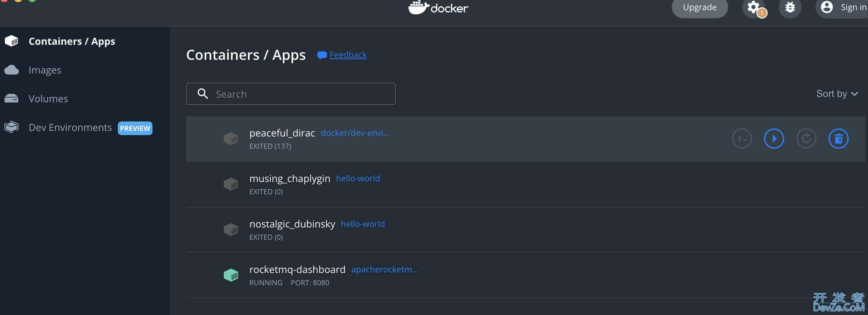Expand the Sort by dropdown

pos(837,94)
